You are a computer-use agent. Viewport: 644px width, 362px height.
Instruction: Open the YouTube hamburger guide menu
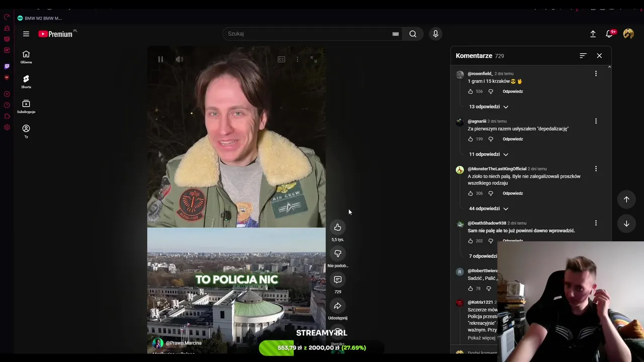tap(26, 34)
